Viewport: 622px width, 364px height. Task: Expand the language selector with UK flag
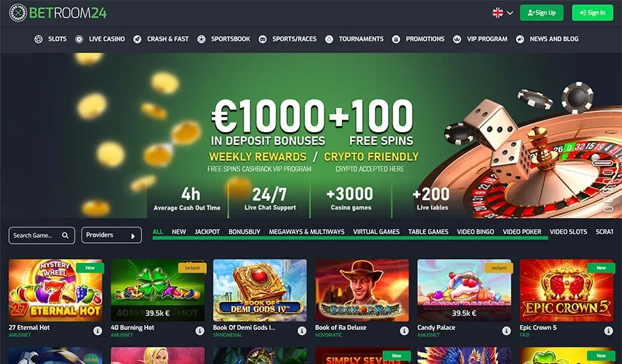click(503, 13)
